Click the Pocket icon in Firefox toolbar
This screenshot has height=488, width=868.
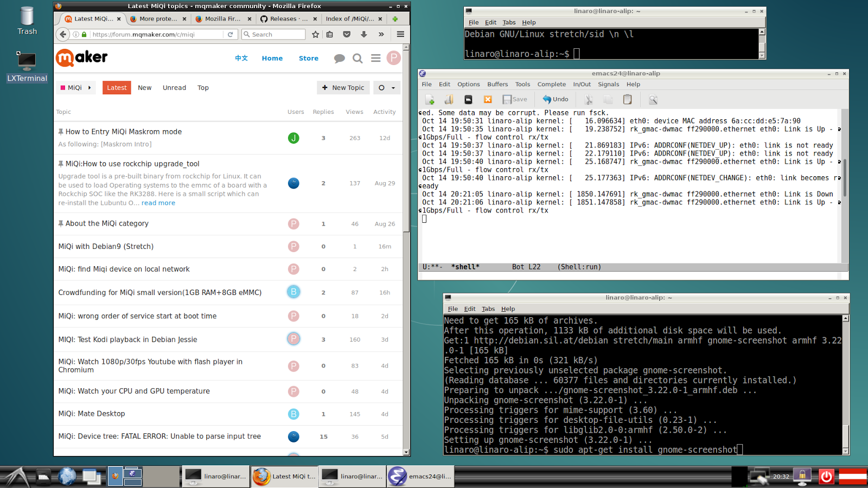(x=347, y=34)
